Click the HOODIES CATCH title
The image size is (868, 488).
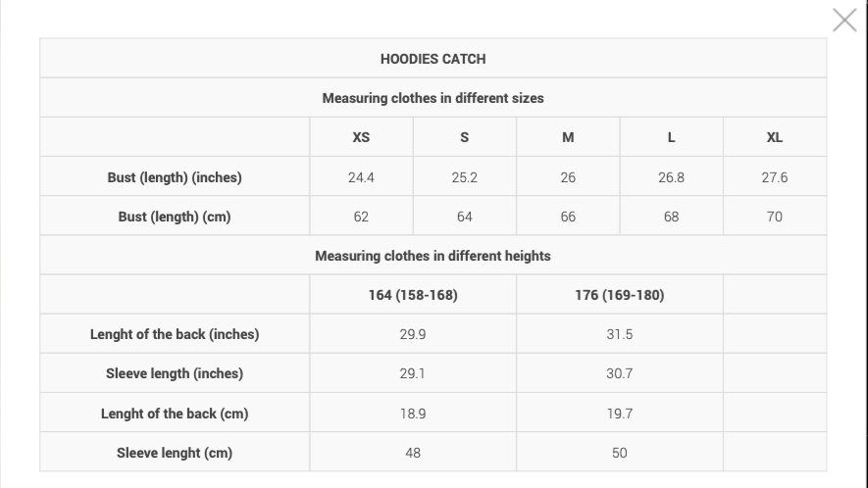coord(433,59)
